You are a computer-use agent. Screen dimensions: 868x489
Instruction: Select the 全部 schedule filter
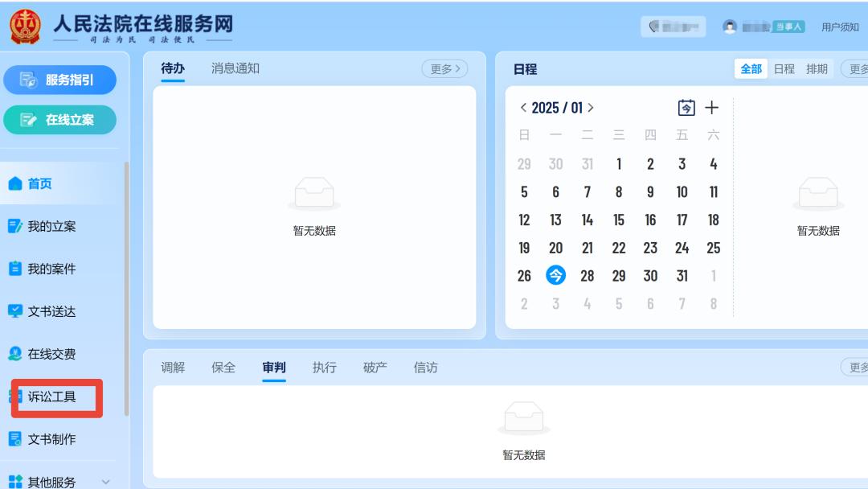(751, 69)
